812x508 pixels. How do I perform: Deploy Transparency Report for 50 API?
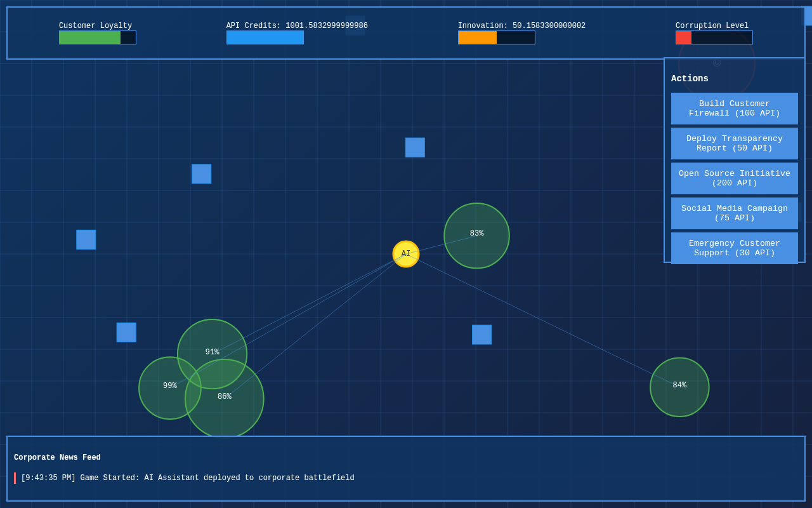[734, 144]
